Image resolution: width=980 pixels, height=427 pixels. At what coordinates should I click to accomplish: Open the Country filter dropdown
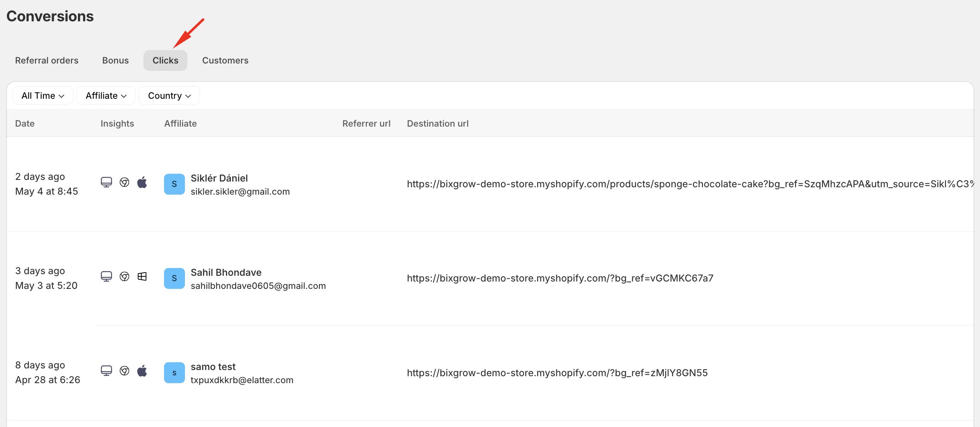169,95
